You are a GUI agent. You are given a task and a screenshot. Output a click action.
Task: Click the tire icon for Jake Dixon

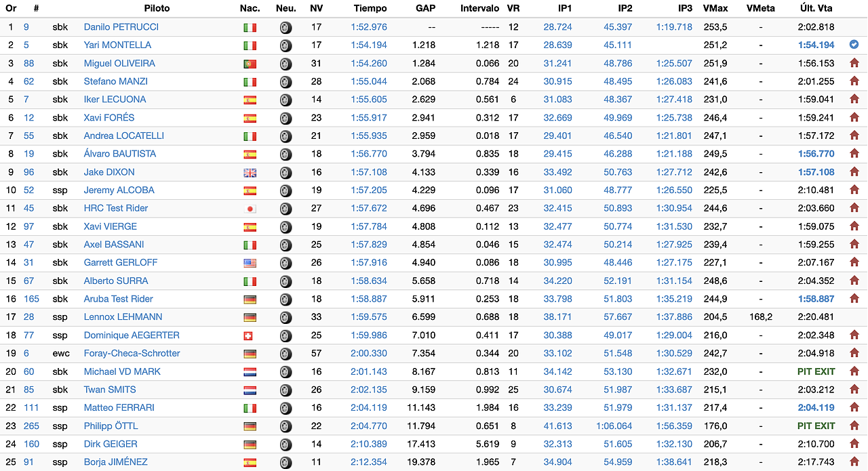285,171
